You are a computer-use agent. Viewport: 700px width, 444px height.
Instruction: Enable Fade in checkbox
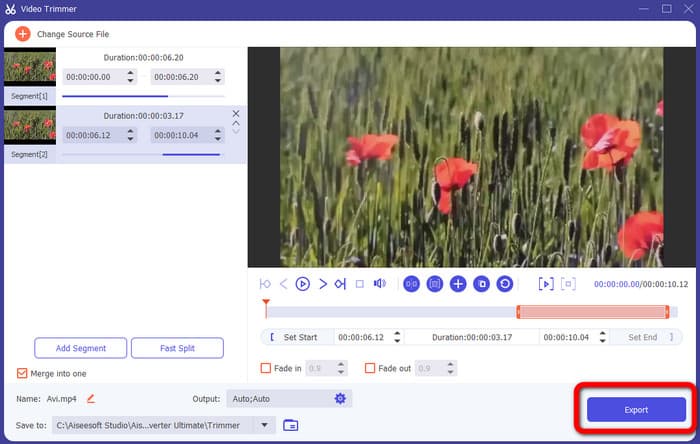coord(266,368)
